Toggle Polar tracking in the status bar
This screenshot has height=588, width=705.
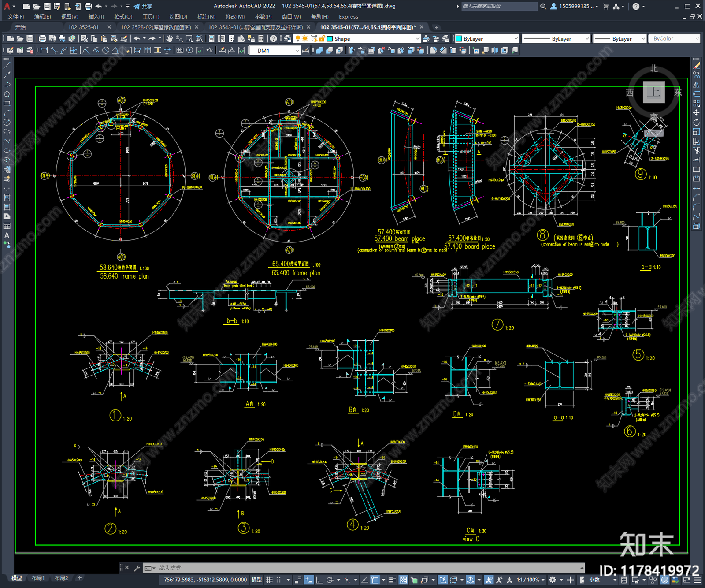point(330,580)
